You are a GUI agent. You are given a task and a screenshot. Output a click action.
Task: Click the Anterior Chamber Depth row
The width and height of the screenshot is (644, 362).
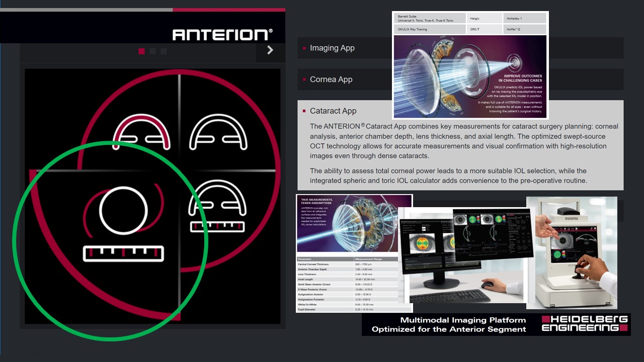(347, 269)
